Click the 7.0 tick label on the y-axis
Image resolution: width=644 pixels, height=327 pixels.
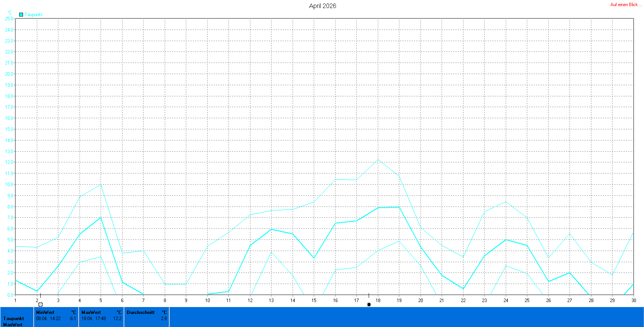point(10,218)
